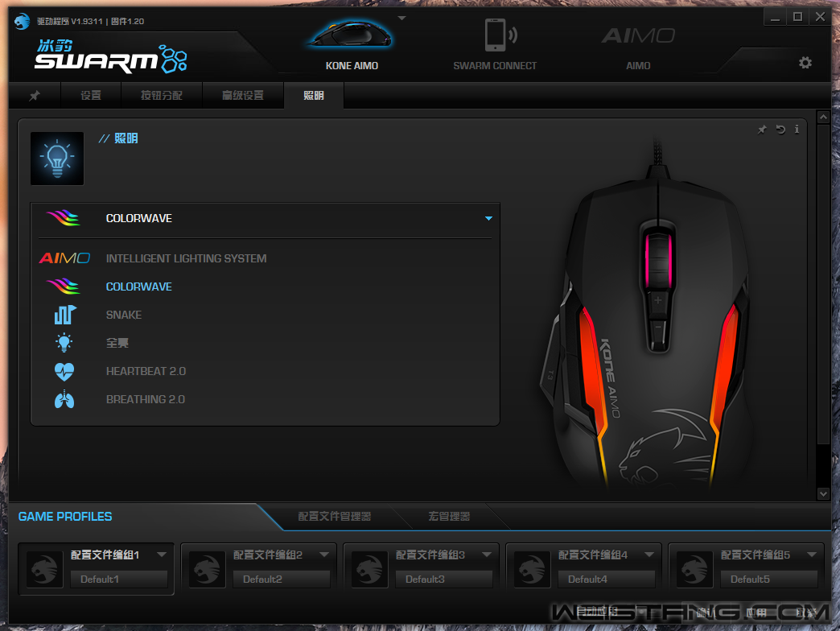
Task: Minimize the Swarm window
Action: coord(775,17)
